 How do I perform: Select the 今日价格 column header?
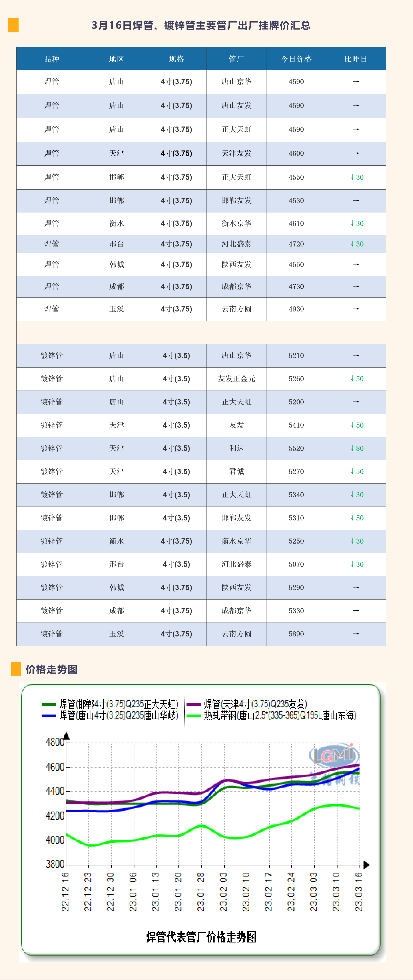[x=296, y=59]
